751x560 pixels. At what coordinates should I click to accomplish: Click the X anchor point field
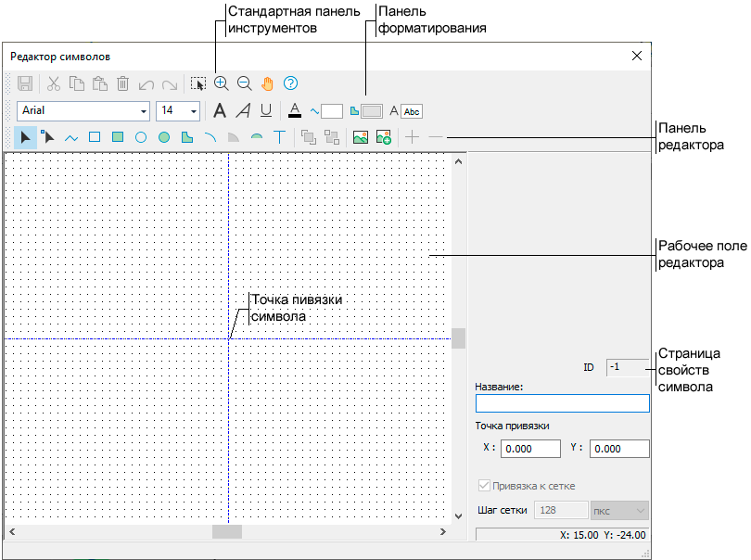pyautogui.click(x=530, y=449)
